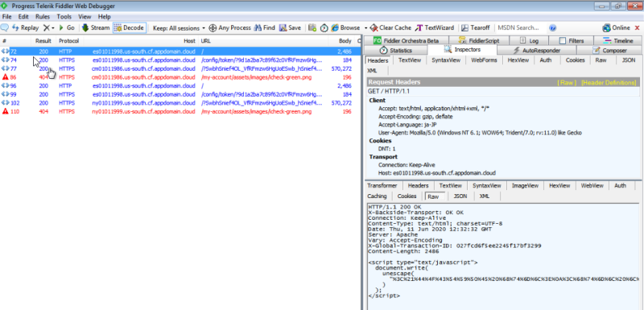This screenshot has height=310, width=644.
Task: Switch to AutoResponder tab
Action: pyautogui.click(x=536, y=51)
